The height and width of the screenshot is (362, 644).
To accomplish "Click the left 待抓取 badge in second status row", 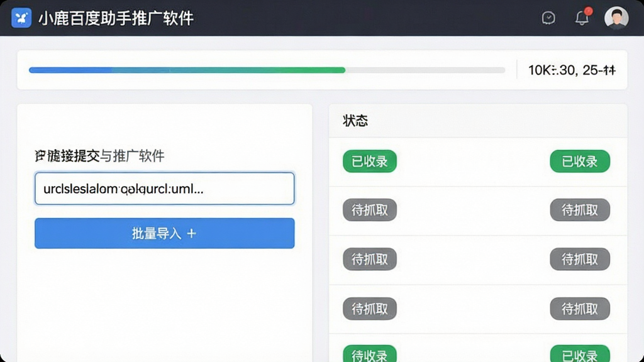I will pos(370,210).
